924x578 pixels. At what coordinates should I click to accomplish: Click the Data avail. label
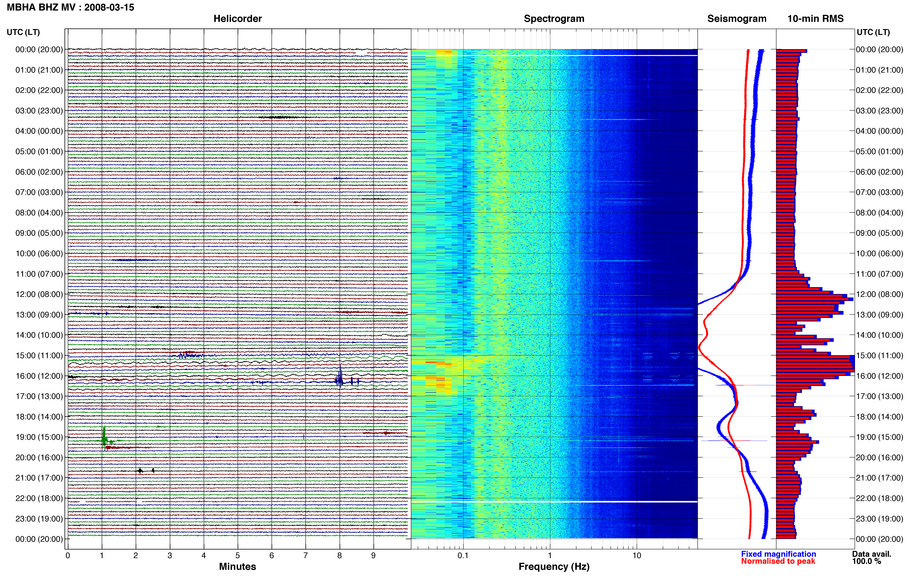tap(872, 554)
